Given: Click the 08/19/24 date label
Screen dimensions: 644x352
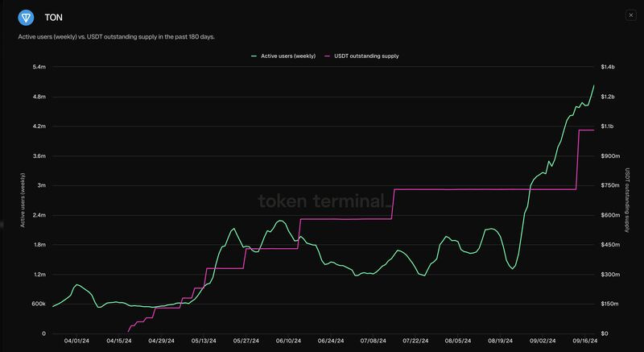Looking at the screenshot, I should pos(500,342).
